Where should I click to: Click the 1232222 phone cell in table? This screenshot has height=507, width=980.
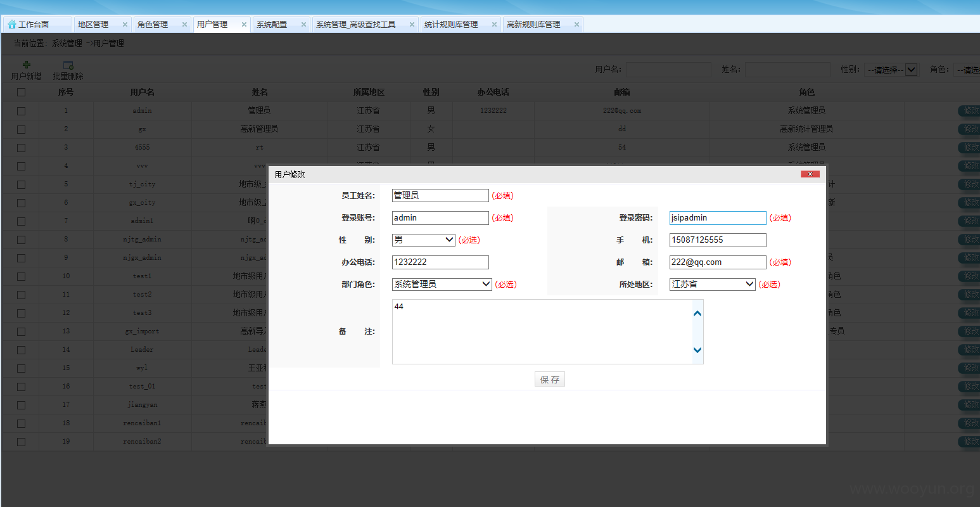493,111
